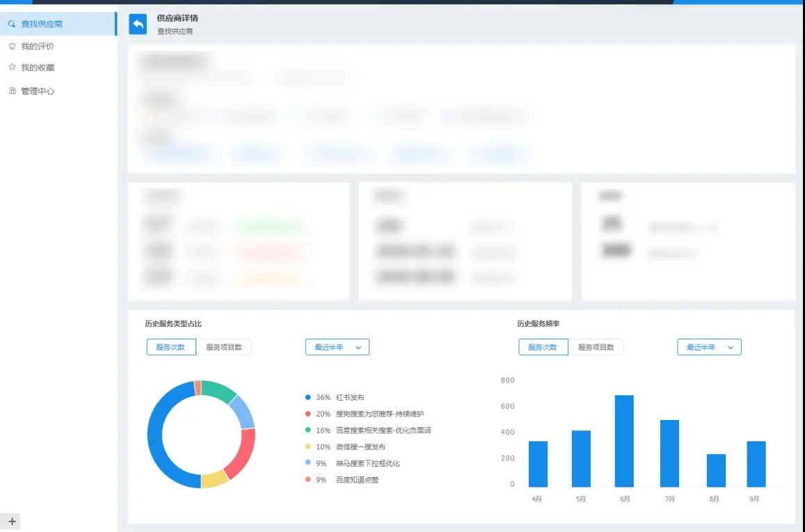Click the 供应商详情 page title

177,18
